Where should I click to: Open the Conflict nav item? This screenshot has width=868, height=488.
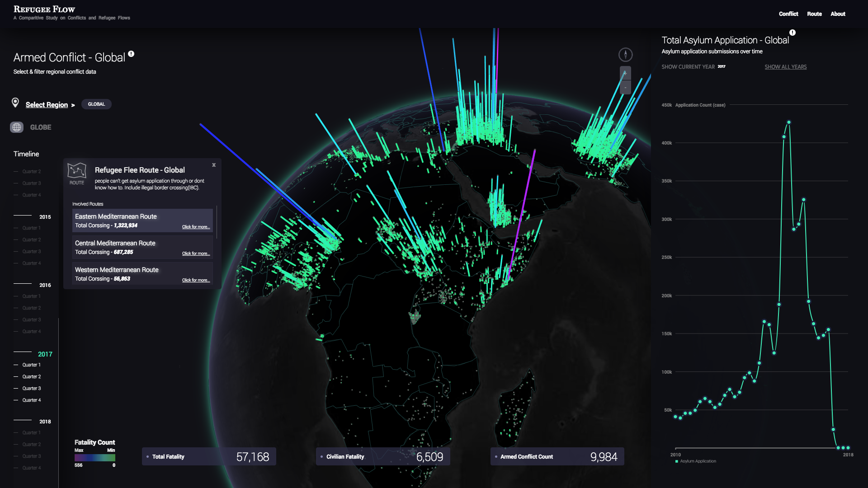[x=788, y=14]
